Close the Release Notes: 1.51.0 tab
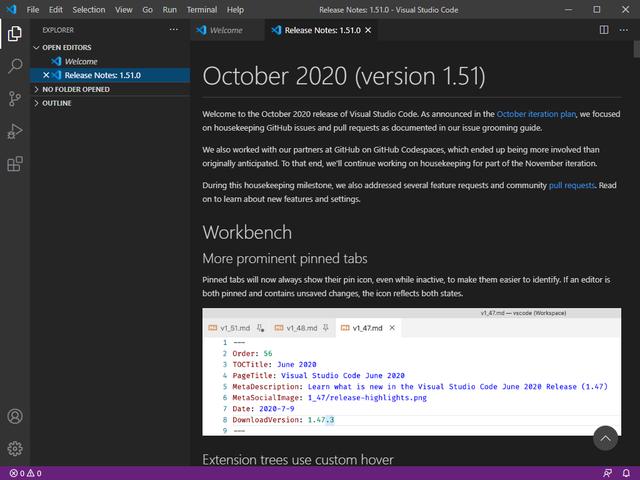 pos(368,30)
